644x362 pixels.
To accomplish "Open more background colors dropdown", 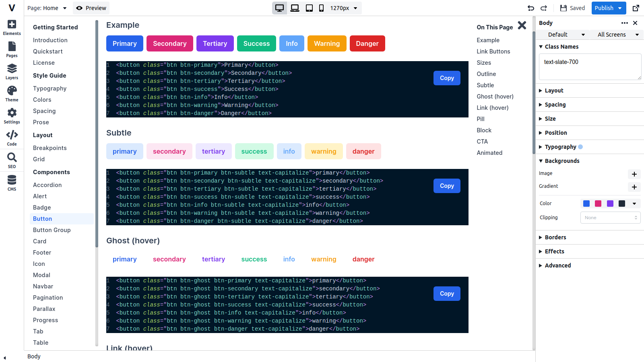I will (x=634, y=204).
